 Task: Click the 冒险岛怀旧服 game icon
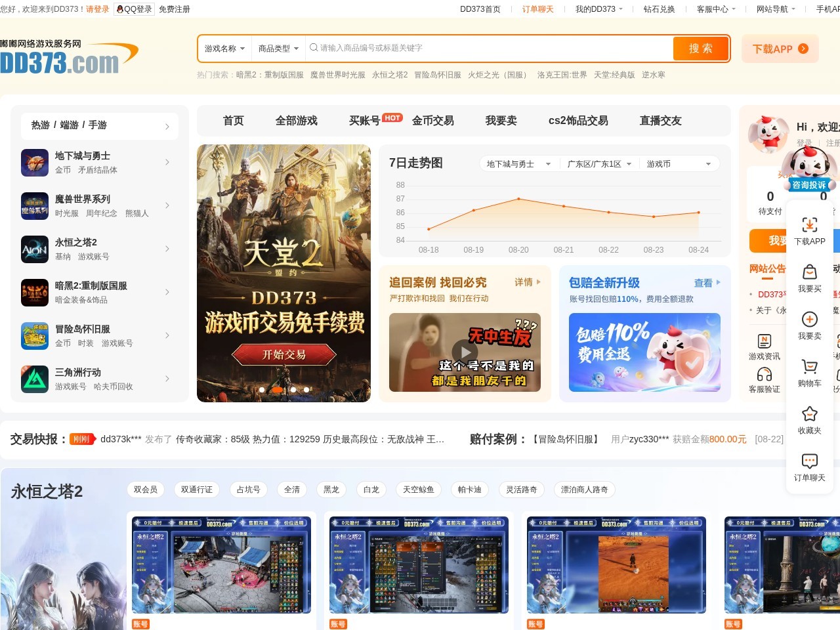coord(35,336)
